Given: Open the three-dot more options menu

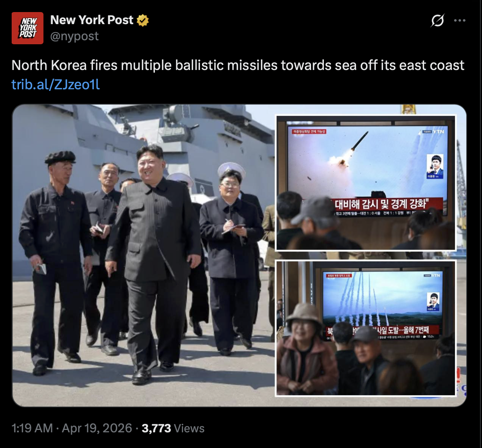Looking at the screenshot, I should click(x=459, y=21).
